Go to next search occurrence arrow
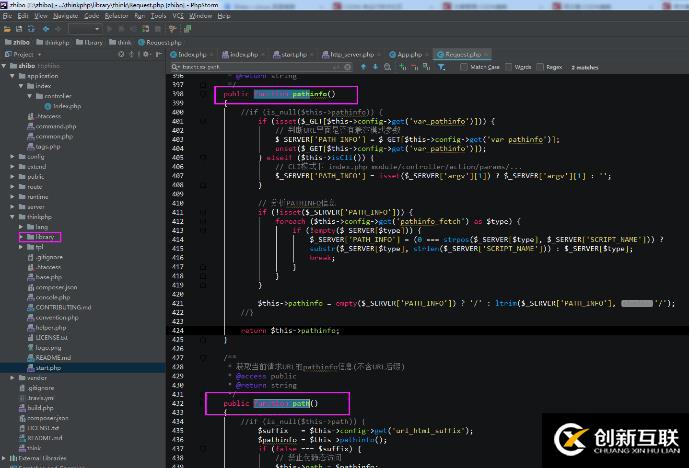This screenshot has width=689, height=468. (x=375, y=67)
